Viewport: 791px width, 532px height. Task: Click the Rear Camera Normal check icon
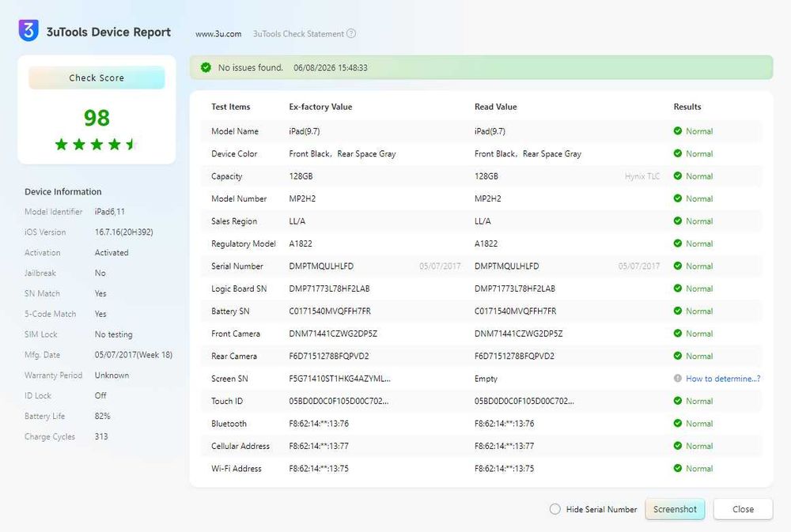tap(678, 356)
